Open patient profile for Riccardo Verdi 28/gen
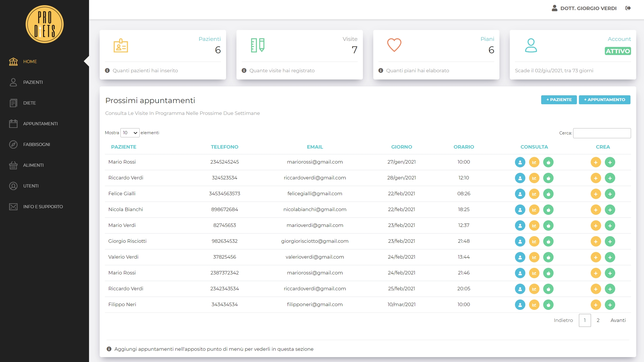Image resolution: width=644 pixels, height=362 pixels. coord(520,178)
